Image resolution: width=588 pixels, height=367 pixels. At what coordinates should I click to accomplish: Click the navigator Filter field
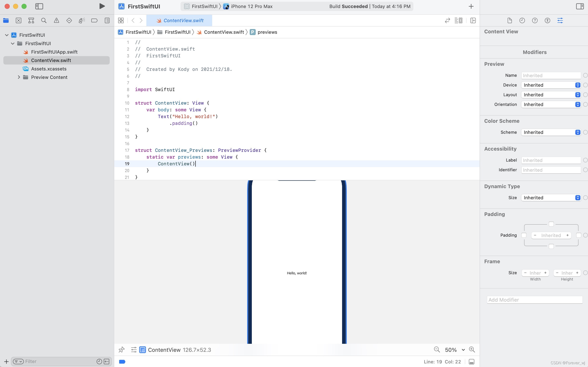[61, 362]
